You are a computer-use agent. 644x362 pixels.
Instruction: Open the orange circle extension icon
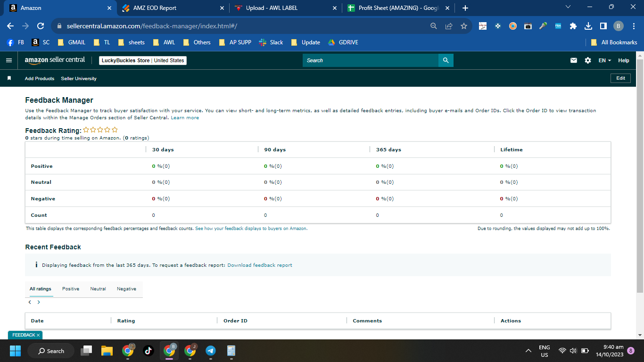tap(513, 26)
